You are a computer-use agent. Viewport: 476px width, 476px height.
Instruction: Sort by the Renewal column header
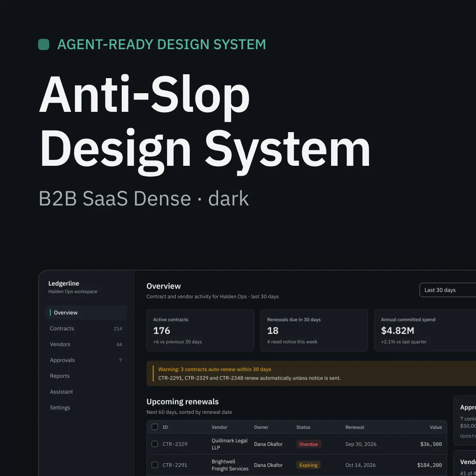[355, 427]
